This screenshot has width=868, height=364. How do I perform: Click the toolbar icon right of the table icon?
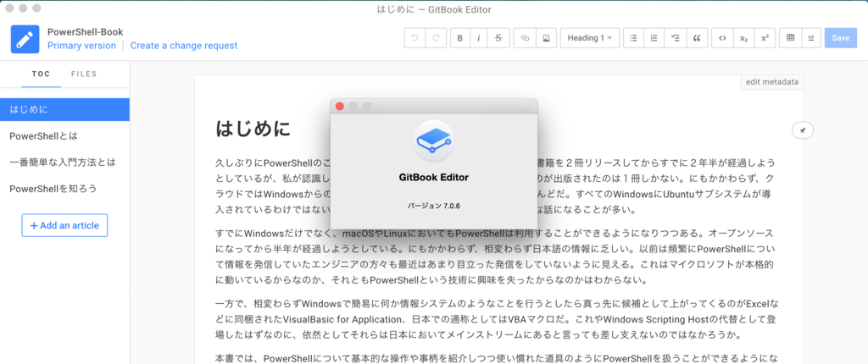(811, 38)
